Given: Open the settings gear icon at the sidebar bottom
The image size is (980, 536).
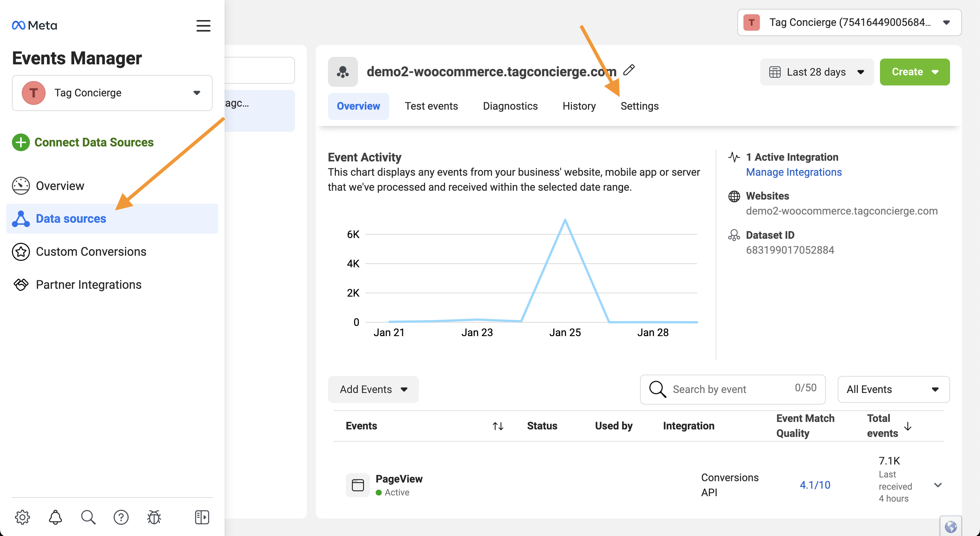Looking at the screenshot, I should coord(22,517).
